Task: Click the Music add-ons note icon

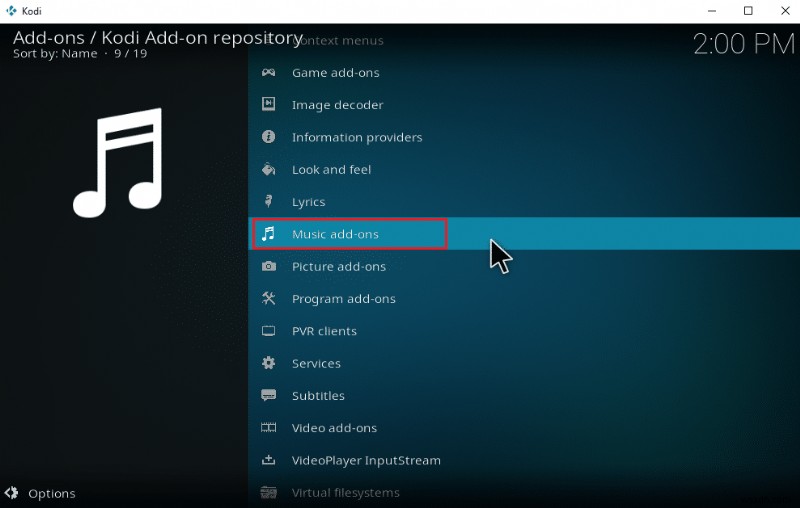Action: point(268,234)
